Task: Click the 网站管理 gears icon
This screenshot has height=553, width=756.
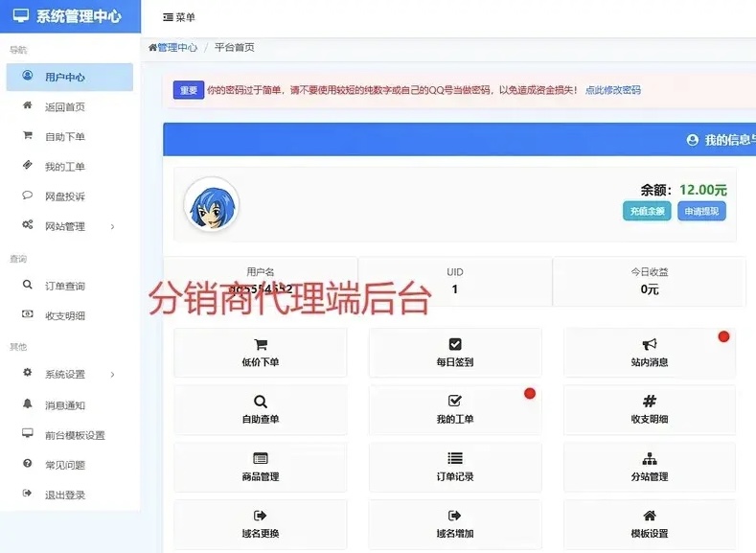Action: 28,224
